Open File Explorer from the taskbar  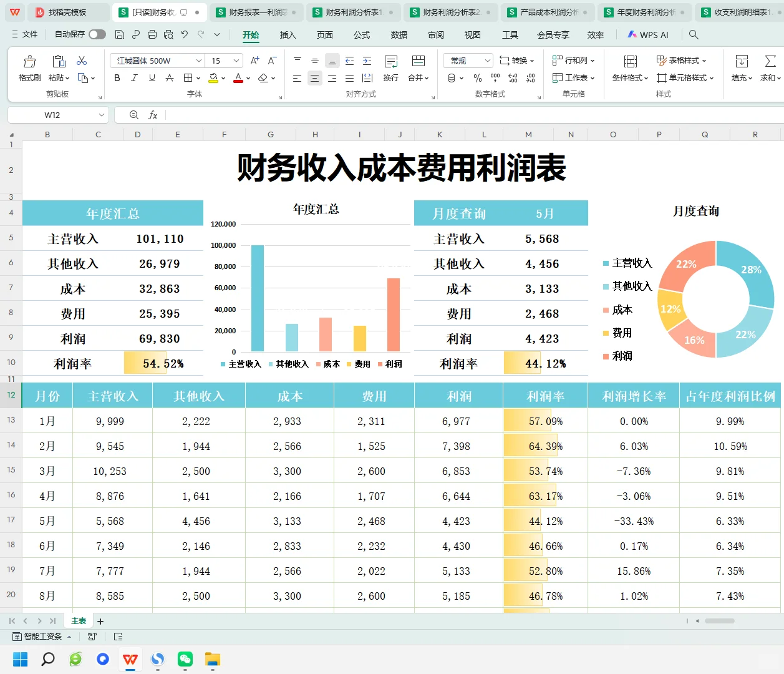(x=213, y=659)
